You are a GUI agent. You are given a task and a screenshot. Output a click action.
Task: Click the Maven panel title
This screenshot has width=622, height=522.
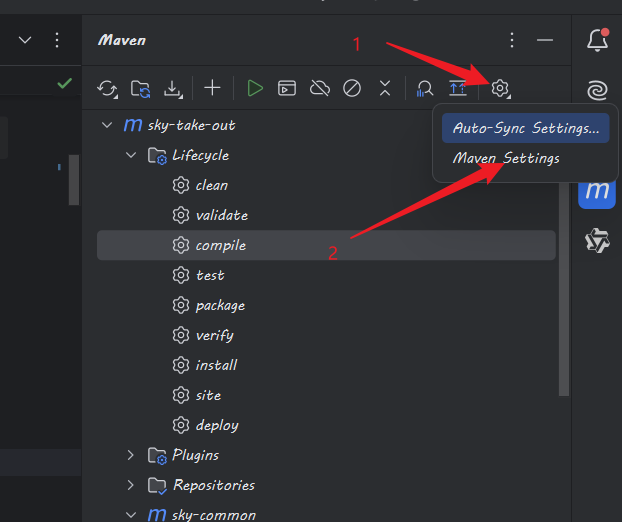[x=122, y=40]
